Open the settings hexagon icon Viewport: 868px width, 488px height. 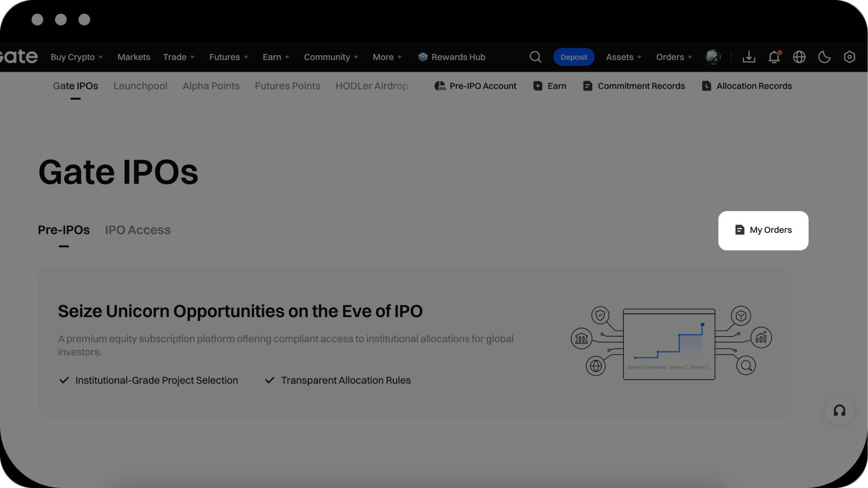coord(849,57)
